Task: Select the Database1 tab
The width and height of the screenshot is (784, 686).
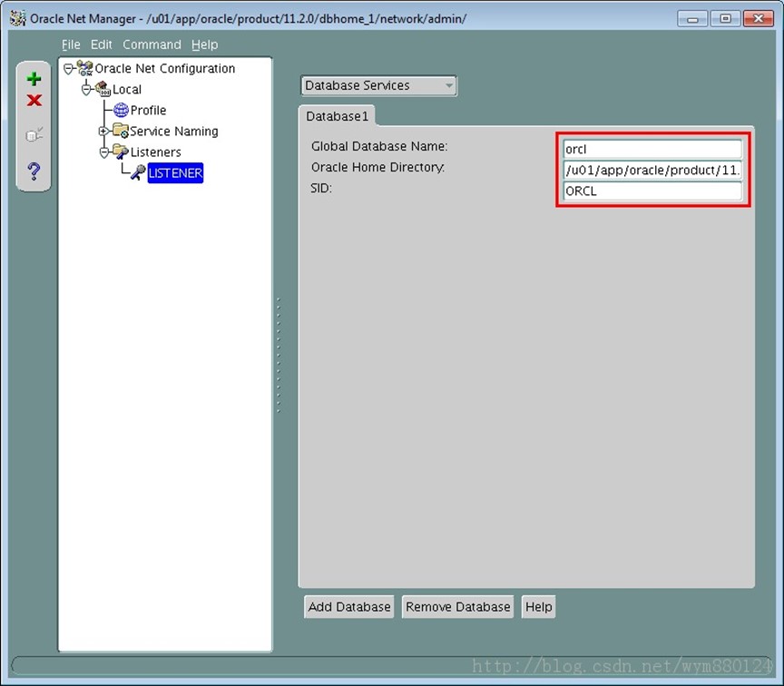Action: [337, 116]
